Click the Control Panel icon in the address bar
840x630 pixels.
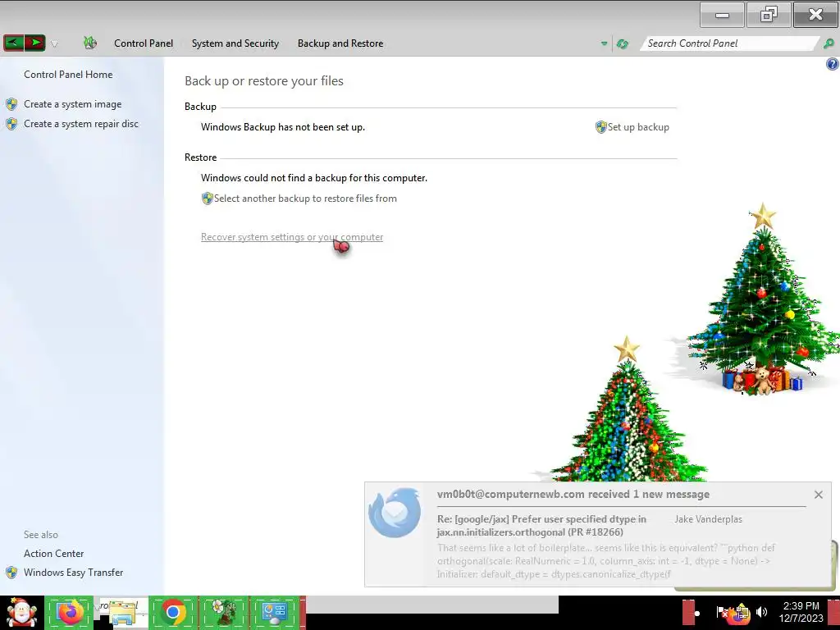[x=90, y=43]
